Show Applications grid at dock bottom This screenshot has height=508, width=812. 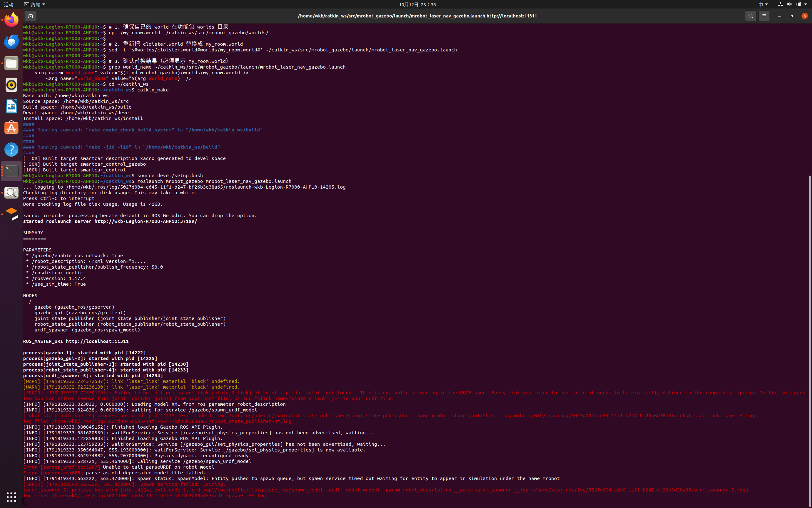click(11, 497)
